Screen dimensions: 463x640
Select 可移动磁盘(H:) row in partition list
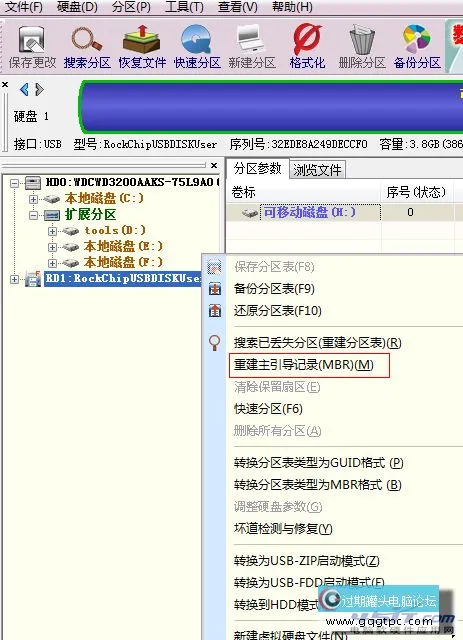click(x=344, y=213)
